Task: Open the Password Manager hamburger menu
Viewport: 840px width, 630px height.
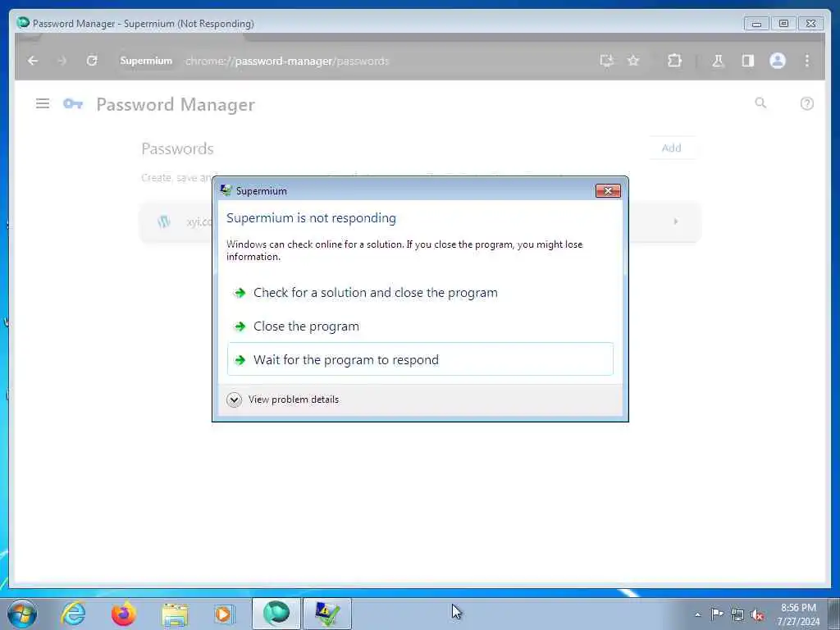Action: [x=43, y=103]
